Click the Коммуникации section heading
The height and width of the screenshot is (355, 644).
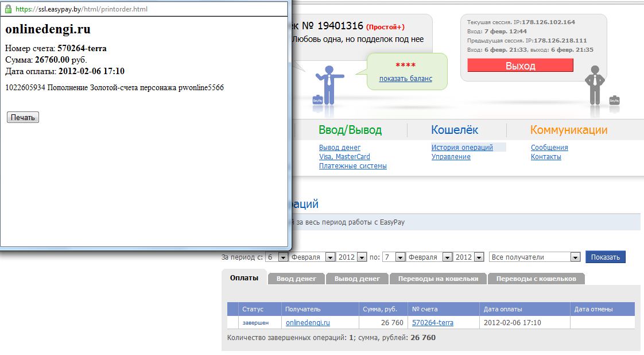[x=569, y=130]
